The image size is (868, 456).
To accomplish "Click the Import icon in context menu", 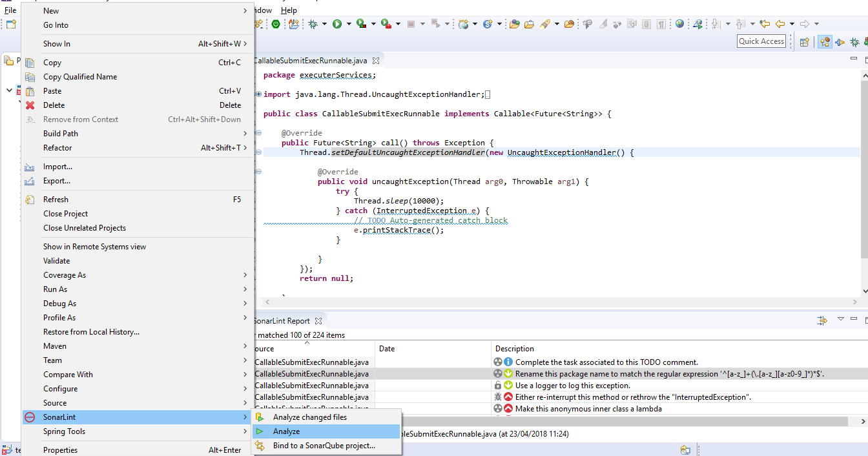I will pyautogui.click(x=30, y=167).
